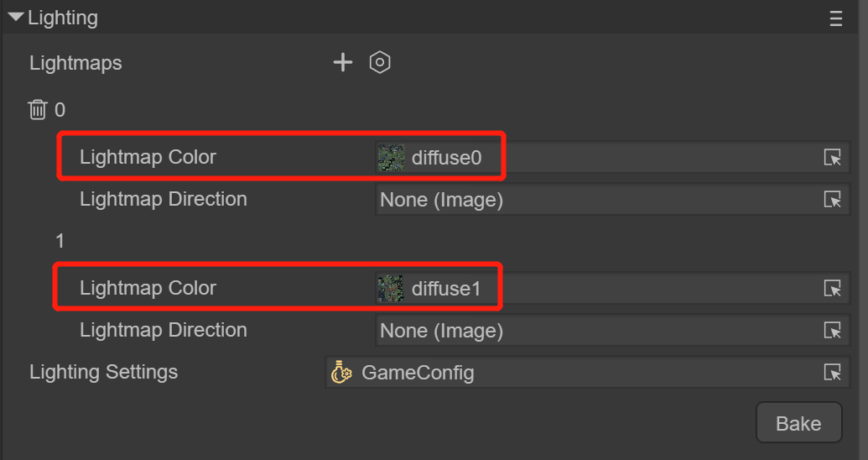Image resolution: width=868 pixels, height=460 pixels.
Task: Open asset picker for Lighting Settings
Action: coord(832,373)
